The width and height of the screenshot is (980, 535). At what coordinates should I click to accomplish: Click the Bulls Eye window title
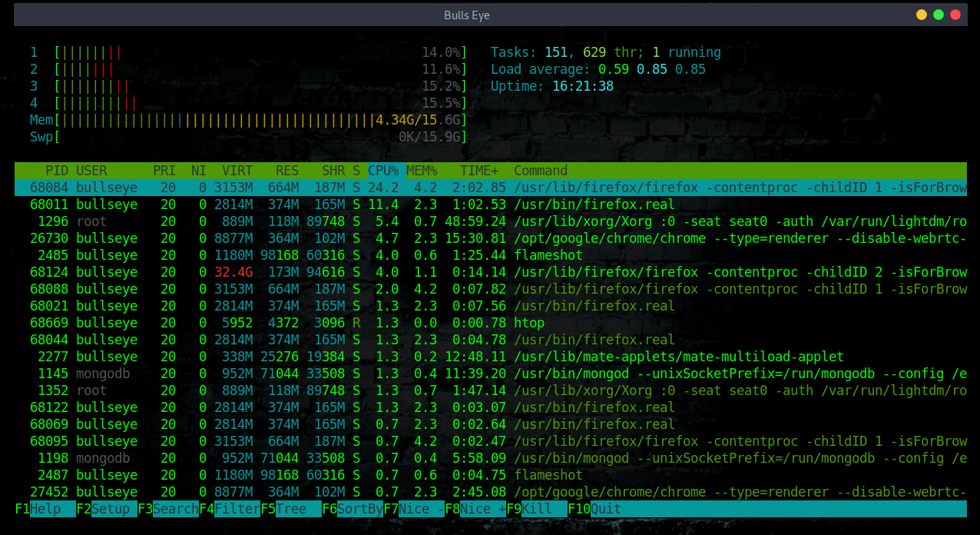[x=467, y=15]
